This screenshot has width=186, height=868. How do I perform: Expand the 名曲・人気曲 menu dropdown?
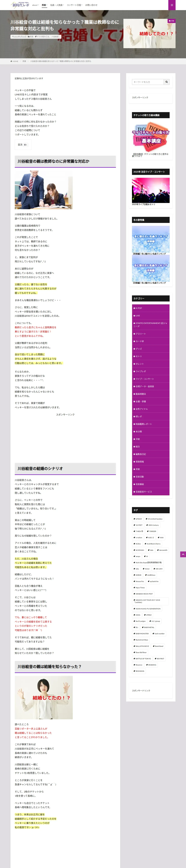click(57, 5)
